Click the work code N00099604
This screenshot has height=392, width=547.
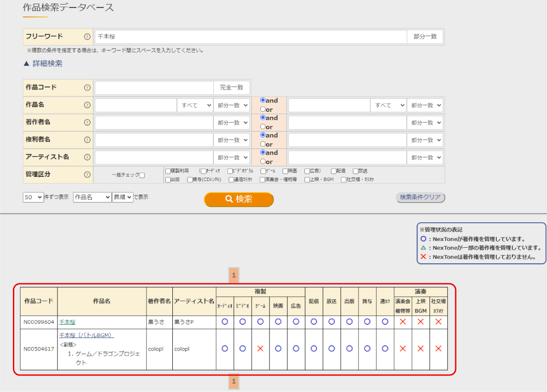point(39,322)
